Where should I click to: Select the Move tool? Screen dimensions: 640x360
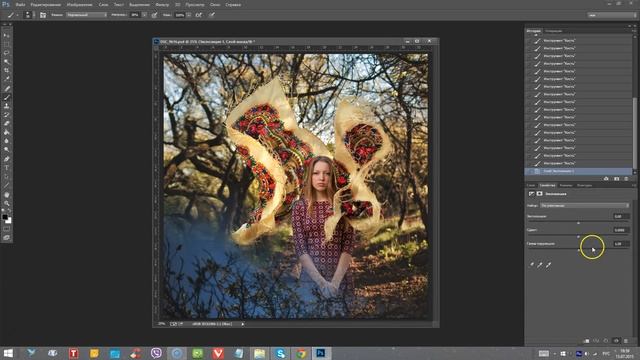[7, 36]
